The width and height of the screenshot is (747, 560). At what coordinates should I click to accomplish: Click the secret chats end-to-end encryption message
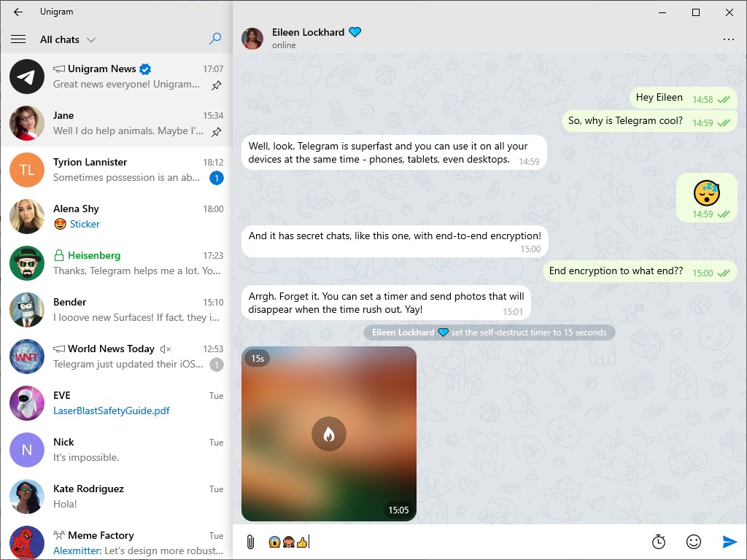(395, 241)
